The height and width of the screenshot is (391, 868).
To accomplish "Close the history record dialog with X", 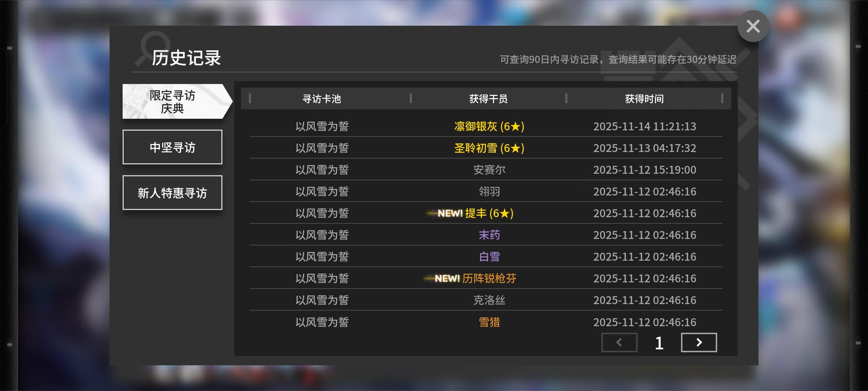I will tap(753, 26).
